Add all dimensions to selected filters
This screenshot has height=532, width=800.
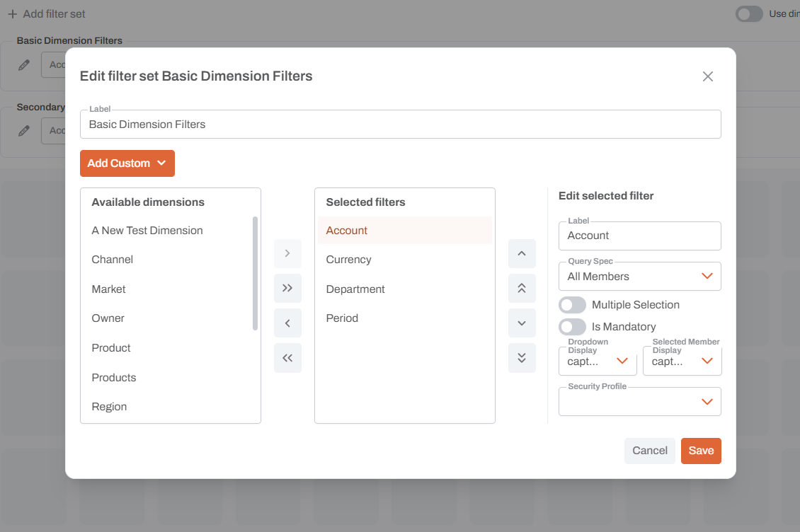point(287,288)
